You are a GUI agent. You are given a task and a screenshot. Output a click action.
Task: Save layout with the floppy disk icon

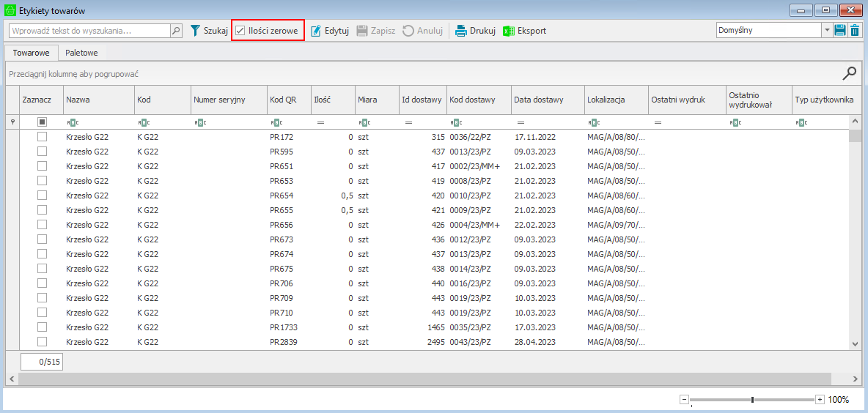[840, 30]
